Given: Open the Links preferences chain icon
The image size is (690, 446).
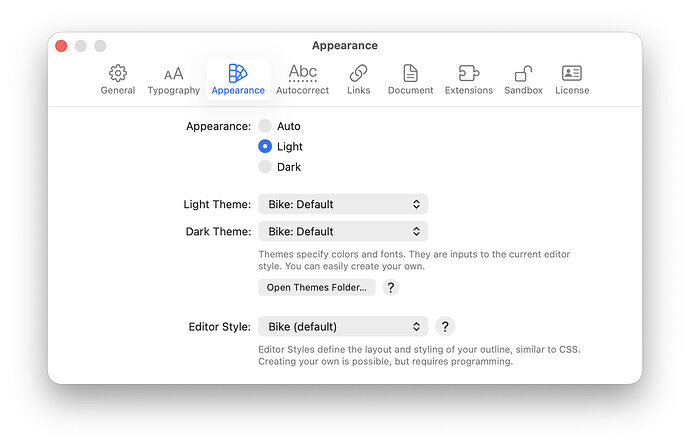Looking at the screenshot, I should (358, 80).
